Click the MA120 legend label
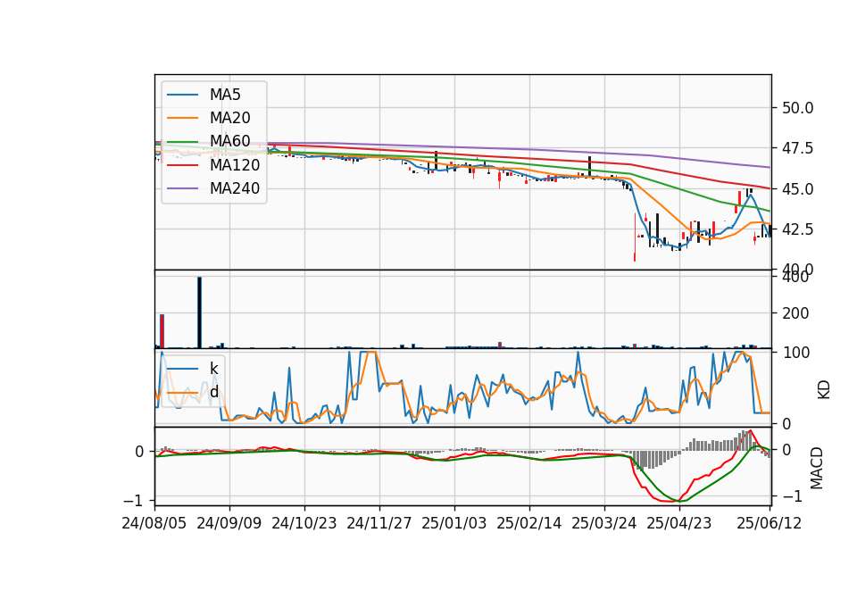 (x=235, y=165)
